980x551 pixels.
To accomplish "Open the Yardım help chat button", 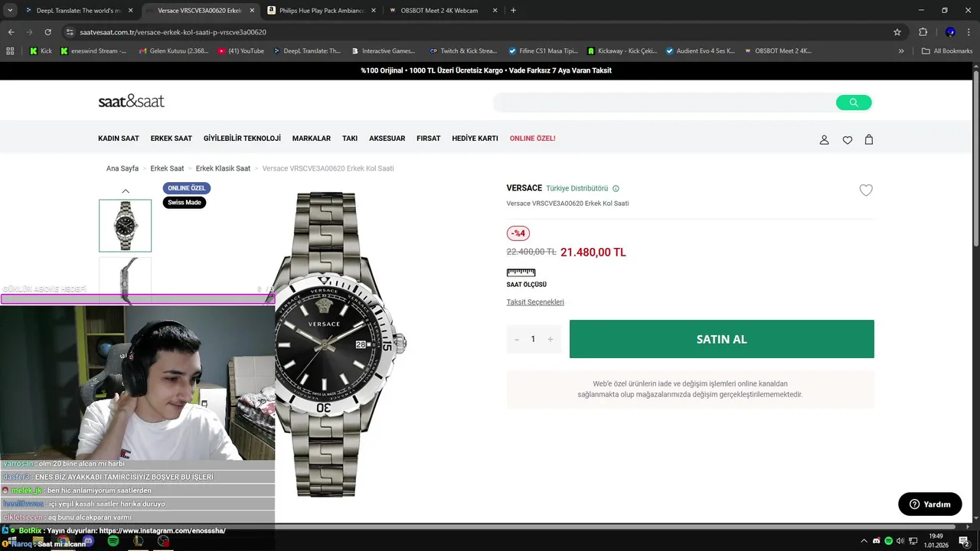I will [x=930, y=504].
